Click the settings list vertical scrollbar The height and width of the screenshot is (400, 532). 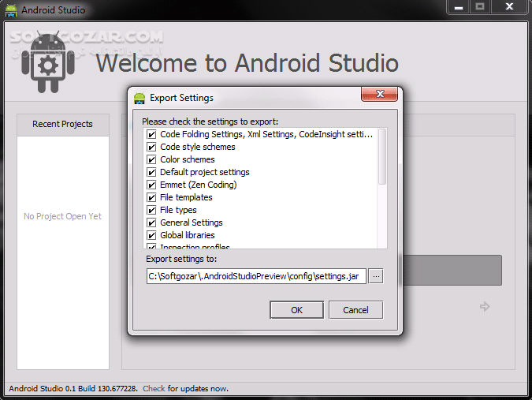[x=382, y=157]
